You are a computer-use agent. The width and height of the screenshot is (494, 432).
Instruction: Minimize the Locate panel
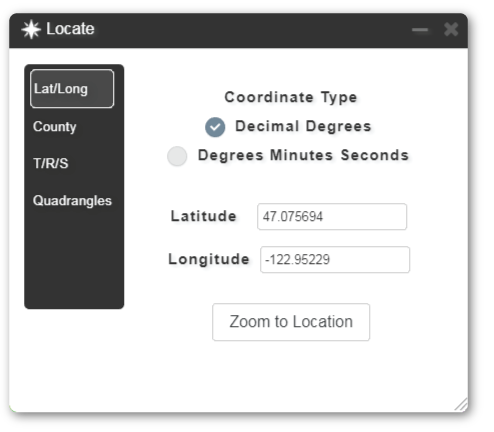[x=420, y=30]
